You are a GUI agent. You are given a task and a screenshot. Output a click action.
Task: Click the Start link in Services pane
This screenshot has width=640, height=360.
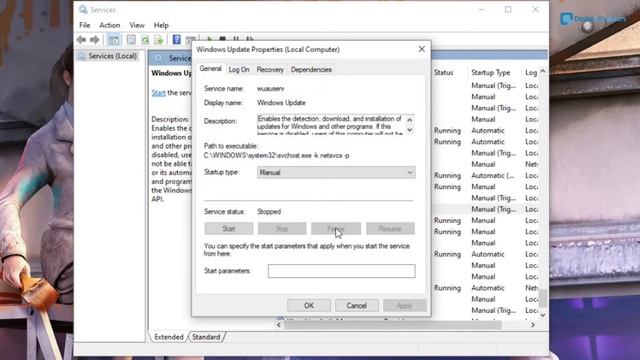(158, 93)
